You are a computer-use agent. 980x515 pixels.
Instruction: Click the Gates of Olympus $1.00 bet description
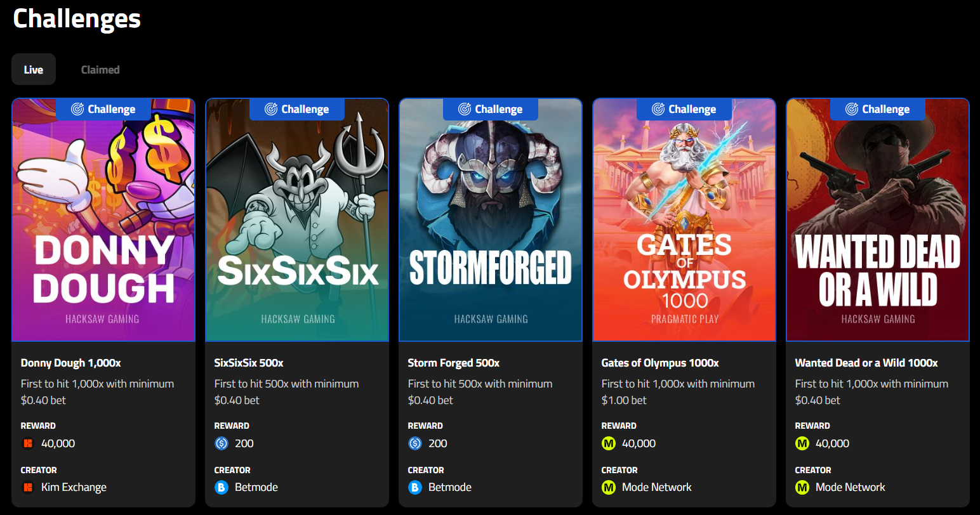click(x=678, y=392)
